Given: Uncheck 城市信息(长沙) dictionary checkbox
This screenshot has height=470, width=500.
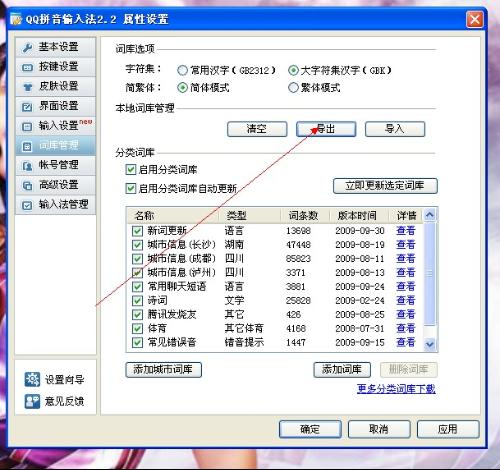Looking at the screenshot, I should click(x=137, y=245).
